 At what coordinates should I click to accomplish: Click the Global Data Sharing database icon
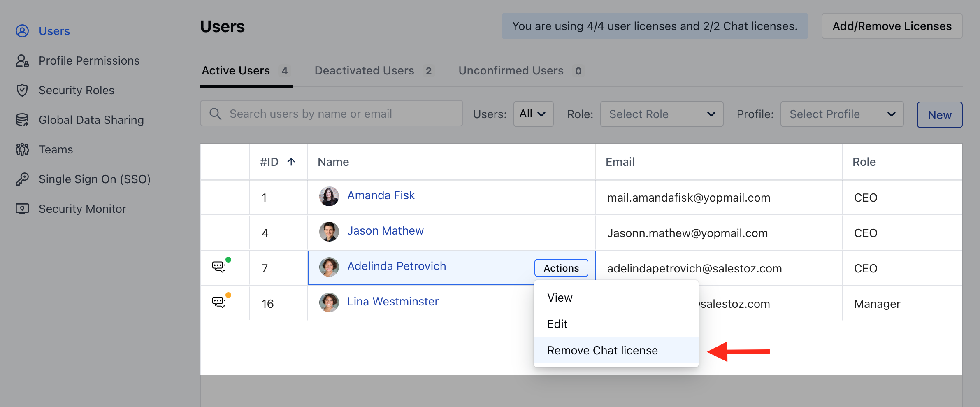[x=22, y=120]
